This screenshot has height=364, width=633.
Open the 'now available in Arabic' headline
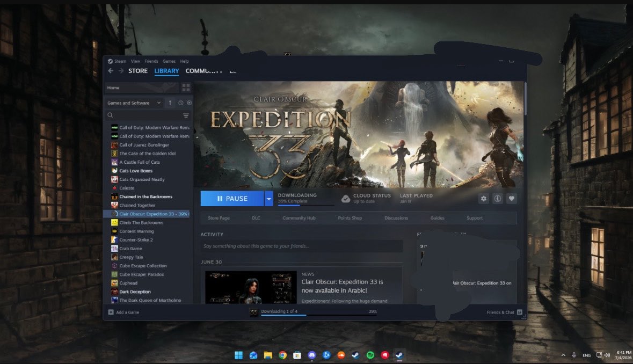coord(343,286)
